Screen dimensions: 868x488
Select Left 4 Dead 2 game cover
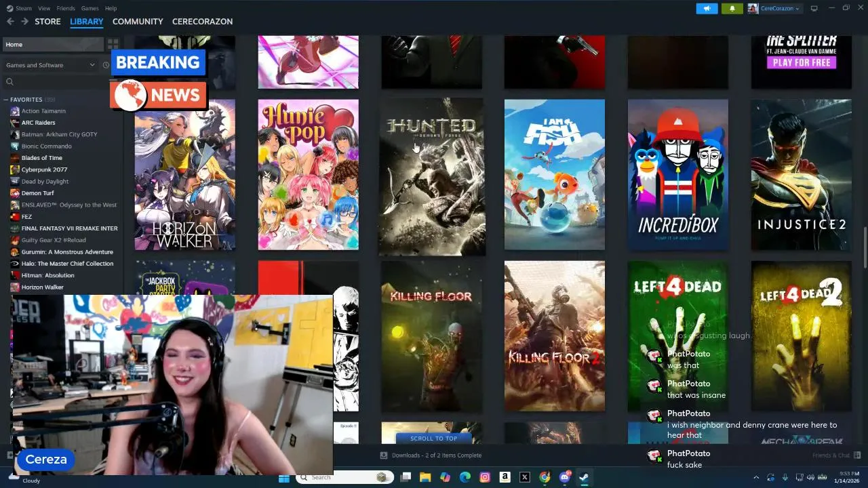click(801, 336)
